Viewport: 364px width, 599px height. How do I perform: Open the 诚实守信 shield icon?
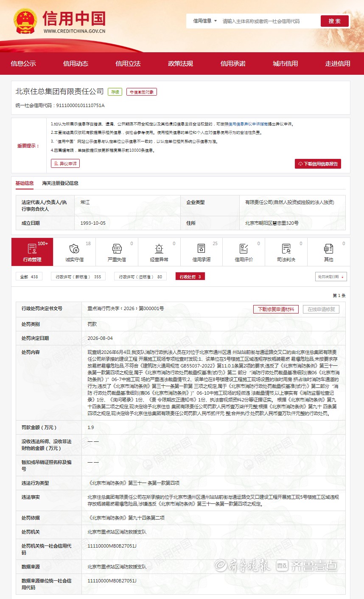[x=74, y=249]
